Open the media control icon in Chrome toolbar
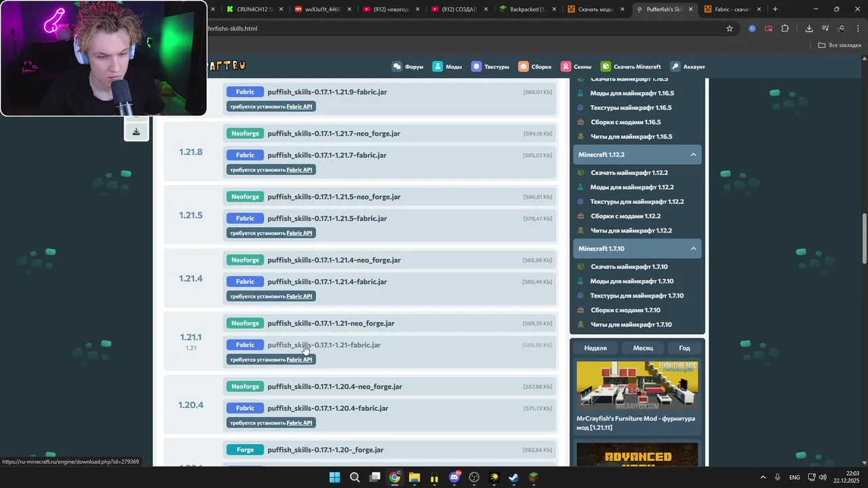Screen dimensions: 868x488 (x=825, y=28)
